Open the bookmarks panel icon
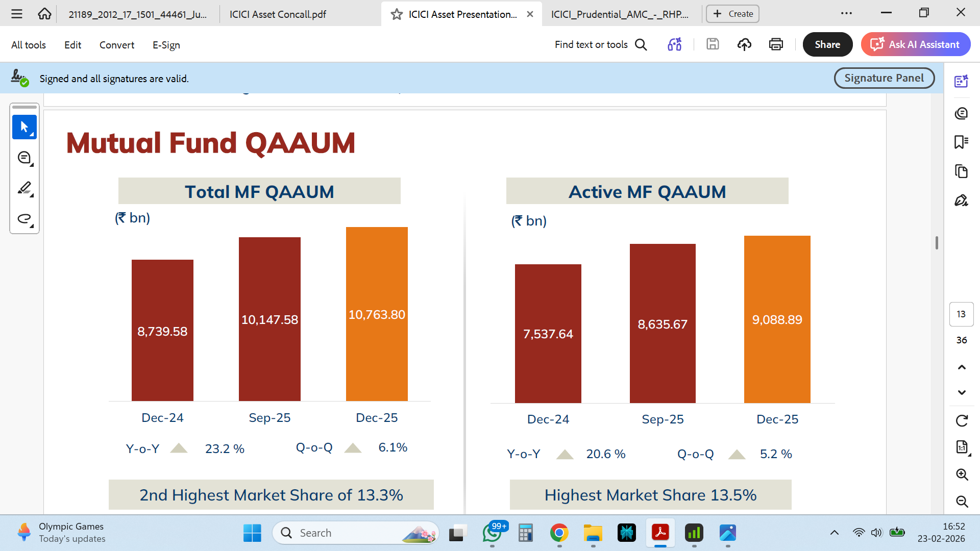This screenshot has height=551, width=980. coord(961,142)
